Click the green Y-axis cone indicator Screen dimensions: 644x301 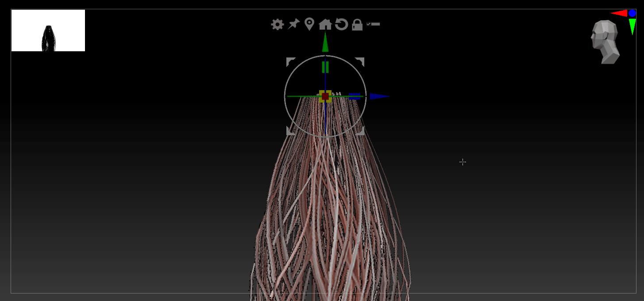[632, 27]
